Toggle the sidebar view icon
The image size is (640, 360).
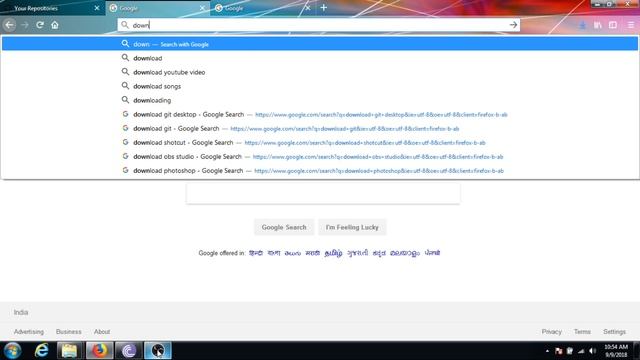click(613, 25)
